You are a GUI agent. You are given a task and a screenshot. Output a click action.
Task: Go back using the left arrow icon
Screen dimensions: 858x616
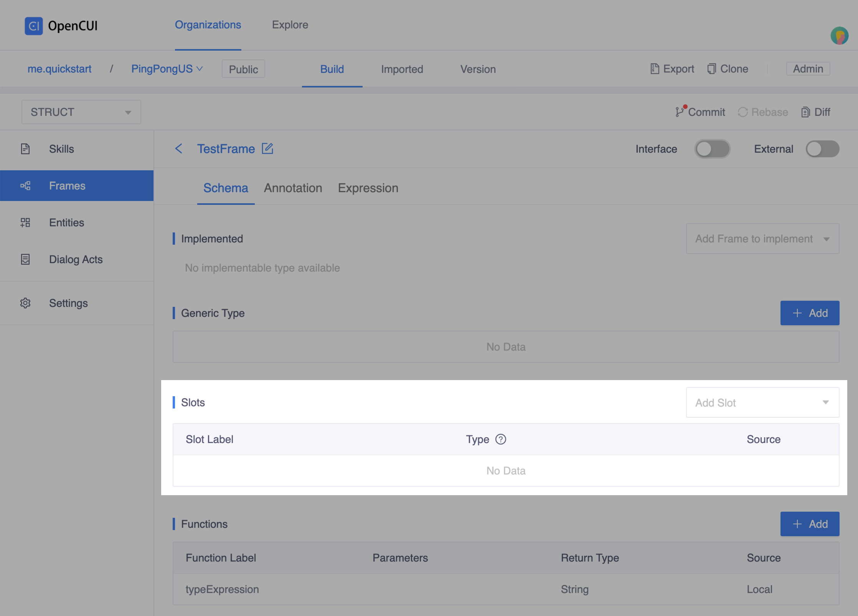pyautogui.click(x=179, y=149)
